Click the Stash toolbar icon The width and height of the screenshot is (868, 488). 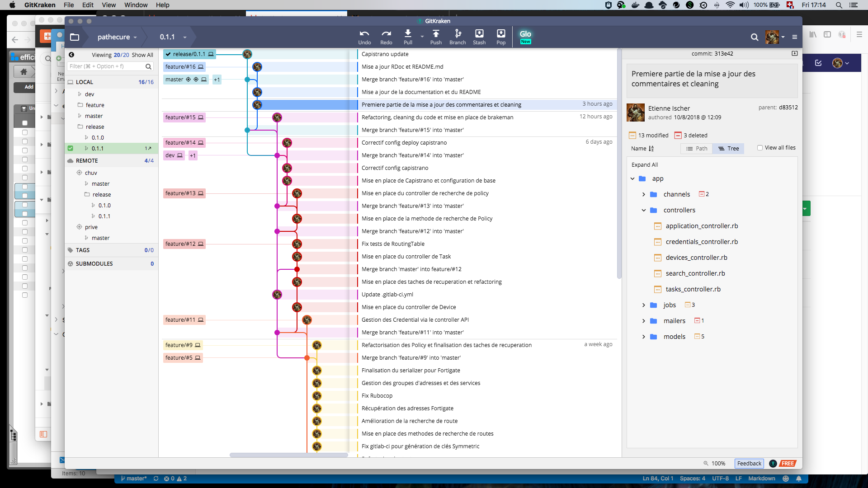[479, 37]
